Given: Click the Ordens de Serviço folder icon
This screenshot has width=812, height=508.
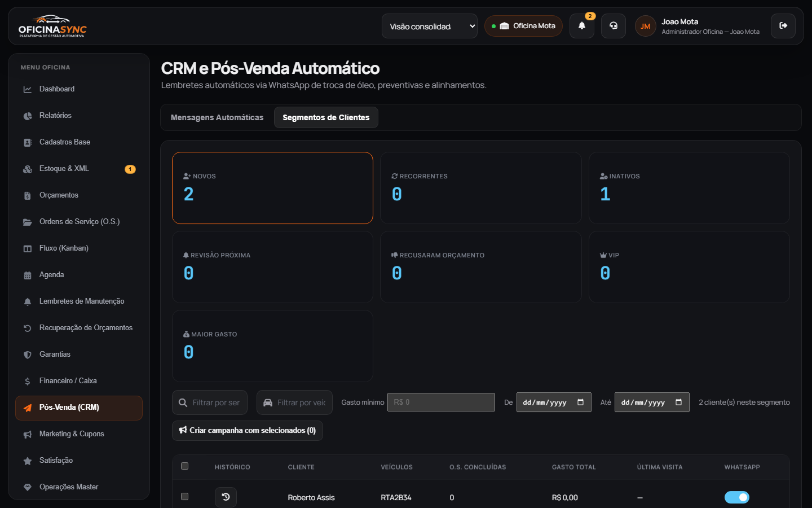Looking at the screenshot, I should (x=28, y=222).
